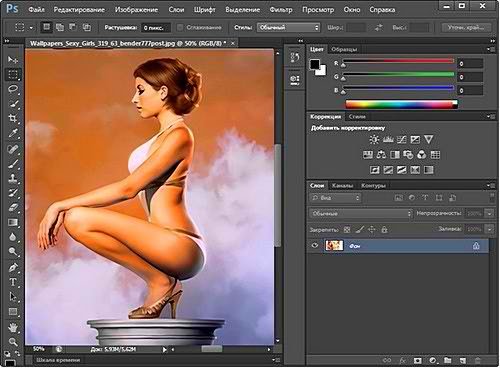The image size is (500, 368).
Task: Select the Lasso tool
Action: coord(13,89)
